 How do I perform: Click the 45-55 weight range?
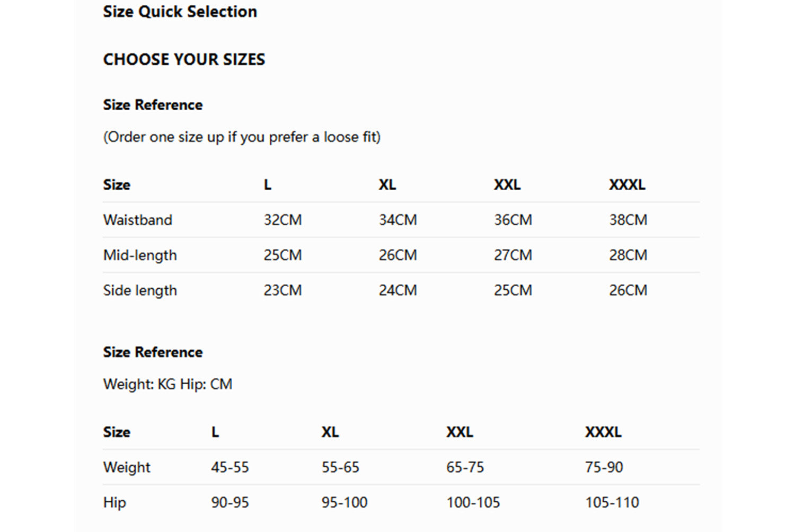tap(229, 467)
